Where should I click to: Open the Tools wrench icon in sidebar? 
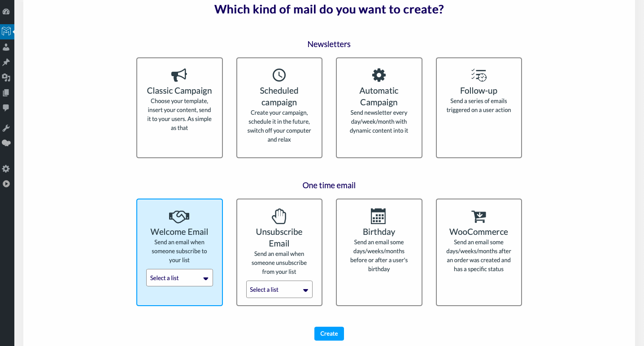tap(6, 128)
